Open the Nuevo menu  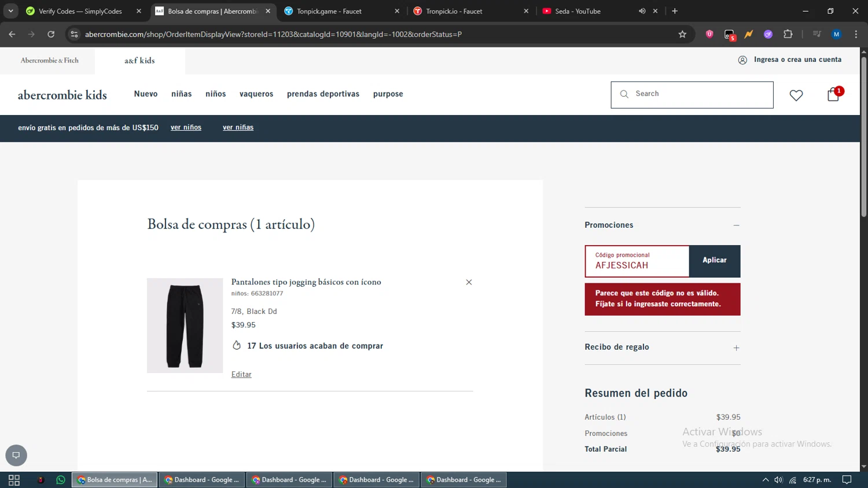(146, 94)
